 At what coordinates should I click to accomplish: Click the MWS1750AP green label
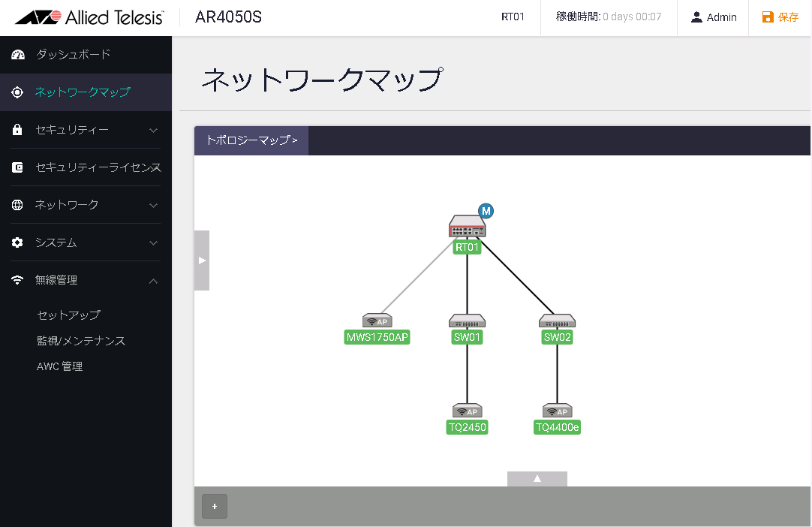(377, 337)
